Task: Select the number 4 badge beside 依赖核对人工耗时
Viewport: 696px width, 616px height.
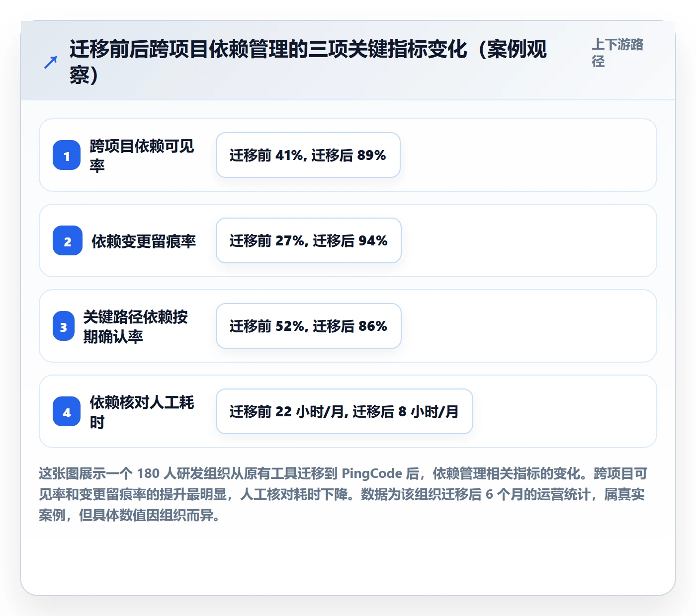Action: click(x=67, y=411)
